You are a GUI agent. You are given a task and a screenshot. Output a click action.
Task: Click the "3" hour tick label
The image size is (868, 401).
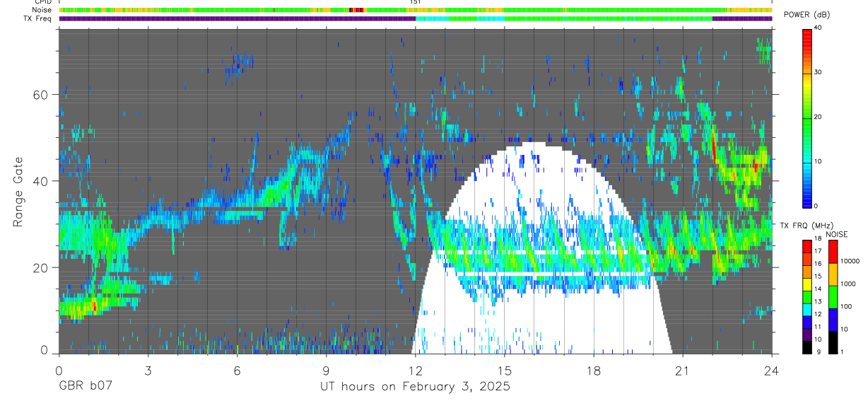click(148, 370)
